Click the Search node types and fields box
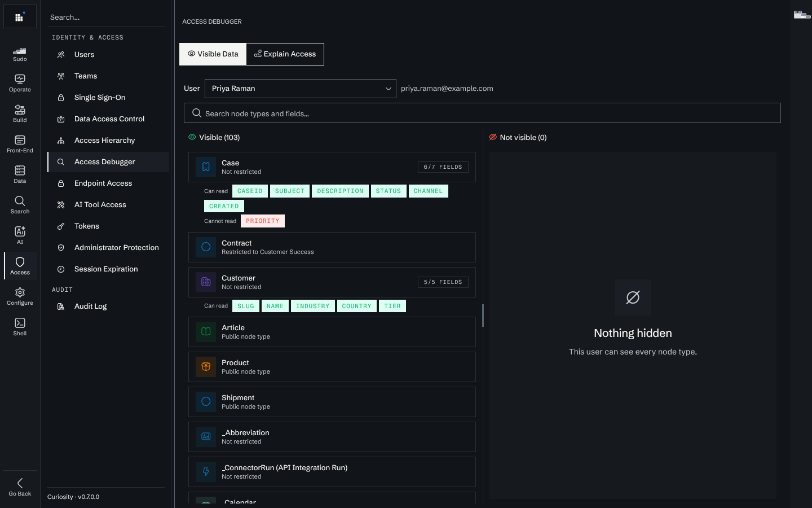 click(x=482, y=113)
